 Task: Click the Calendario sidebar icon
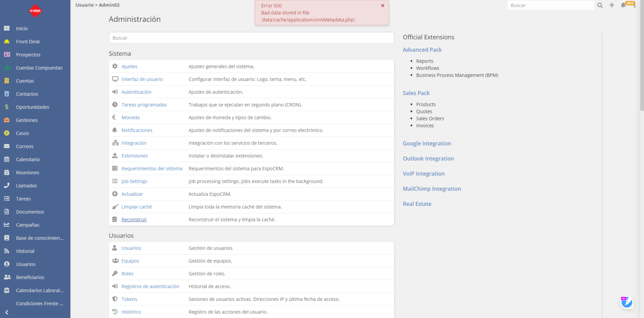(7, 160)
